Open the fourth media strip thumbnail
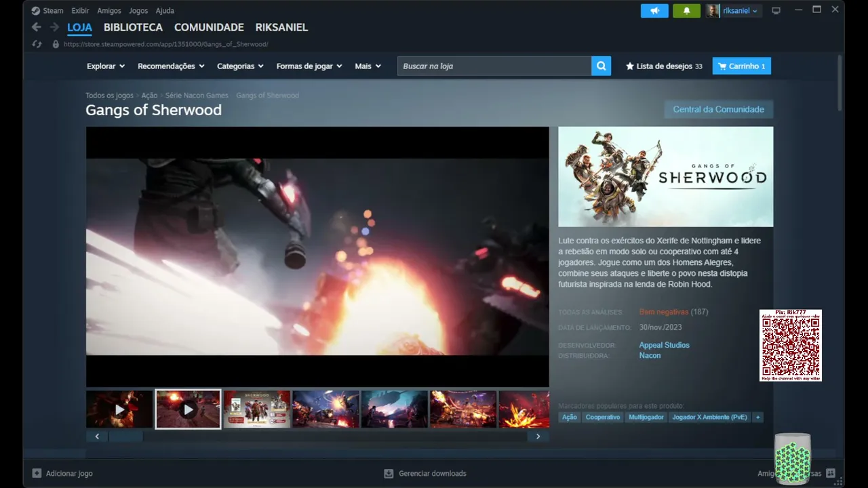This screenshot has width=868, height=488. 325,409
